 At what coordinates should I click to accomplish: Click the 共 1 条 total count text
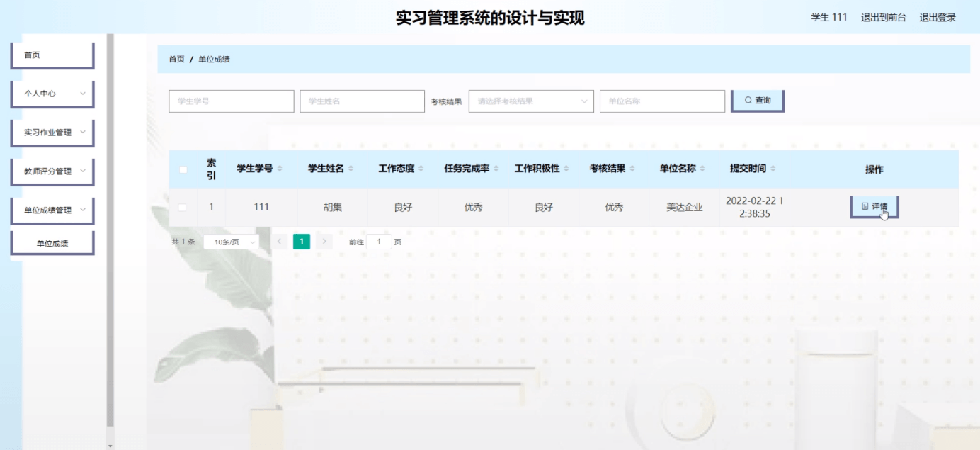pyautogui.click(x=183, y=242)
